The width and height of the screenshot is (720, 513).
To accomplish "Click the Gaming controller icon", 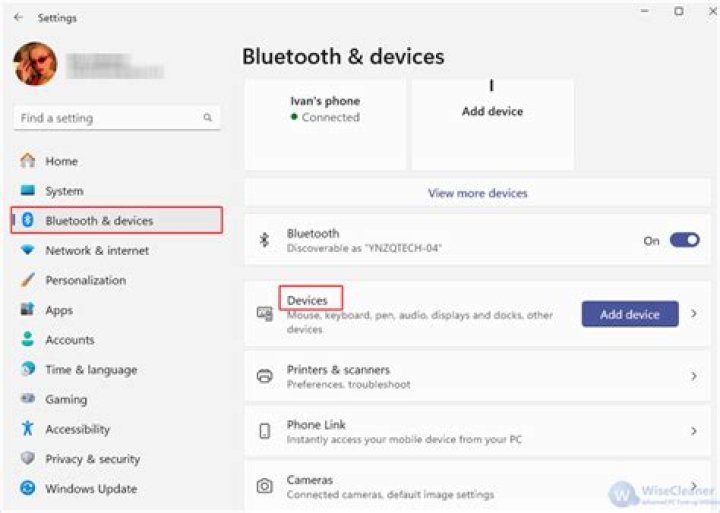I will (28, 399).
